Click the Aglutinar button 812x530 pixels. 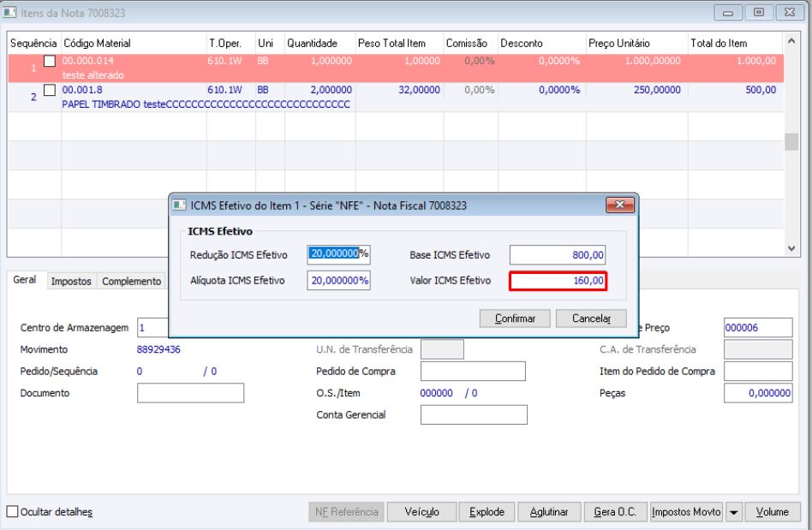tap(549, 512)
